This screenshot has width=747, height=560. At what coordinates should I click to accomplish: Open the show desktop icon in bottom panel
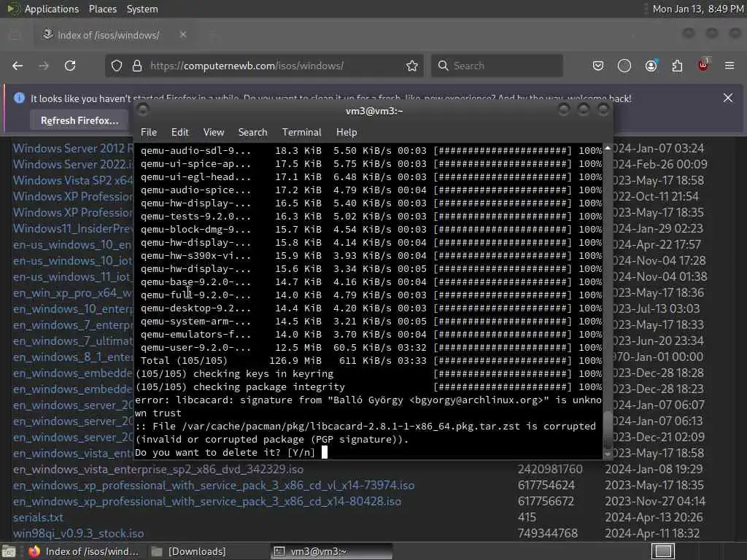point(9,551)
